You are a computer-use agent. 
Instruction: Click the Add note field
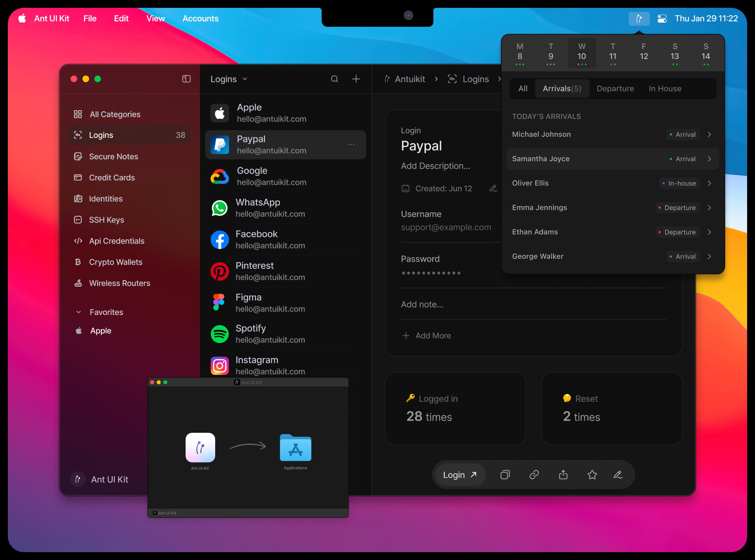click(x=422, y=304)
